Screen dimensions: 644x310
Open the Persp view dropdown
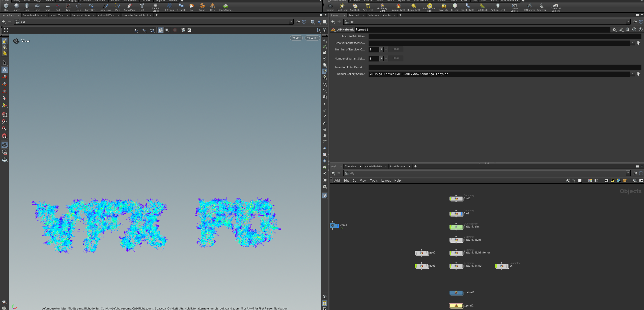pos(296,38)
